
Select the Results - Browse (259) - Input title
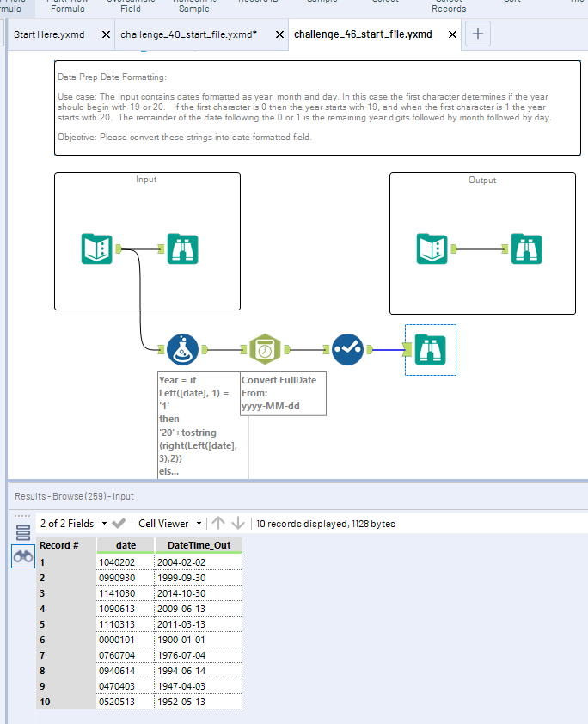click(x=74, y=496)
